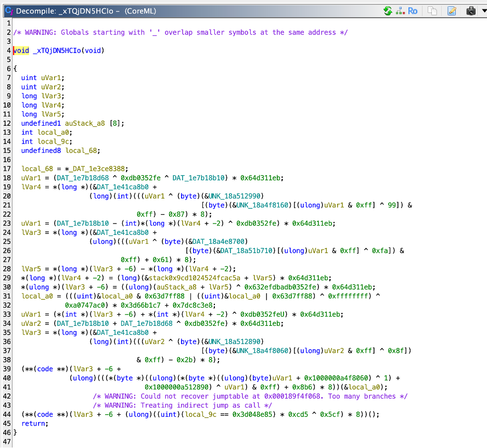
Task: Click the notepad with pencil icon
Action: click(452, 10)
